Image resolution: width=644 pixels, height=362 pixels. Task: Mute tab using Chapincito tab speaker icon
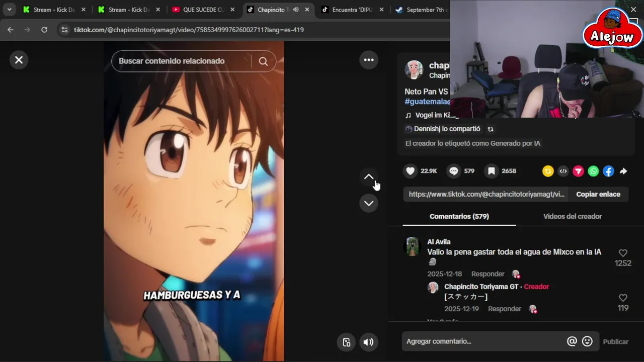click(295, 10)
